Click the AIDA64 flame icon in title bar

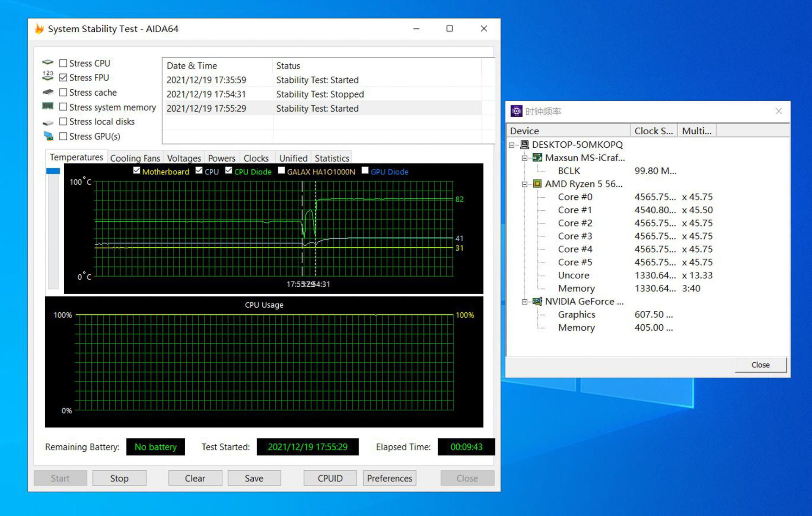39,28
